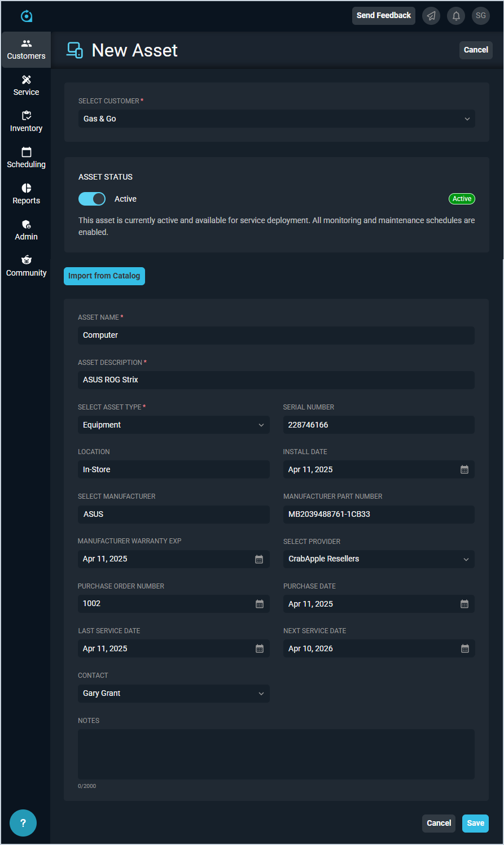Click the help question mark button

[23, 823]
